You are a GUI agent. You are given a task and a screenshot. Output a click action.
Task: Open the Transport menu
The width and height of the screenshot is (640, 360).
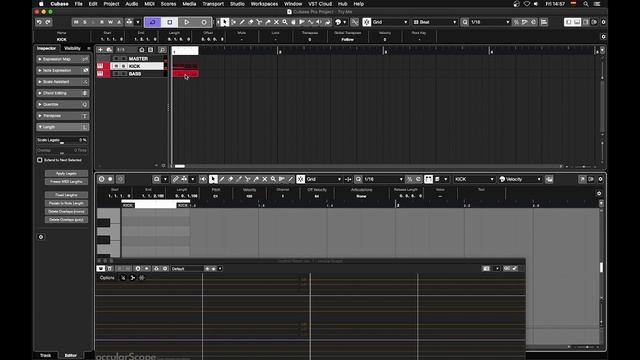(x=213, y=4)
